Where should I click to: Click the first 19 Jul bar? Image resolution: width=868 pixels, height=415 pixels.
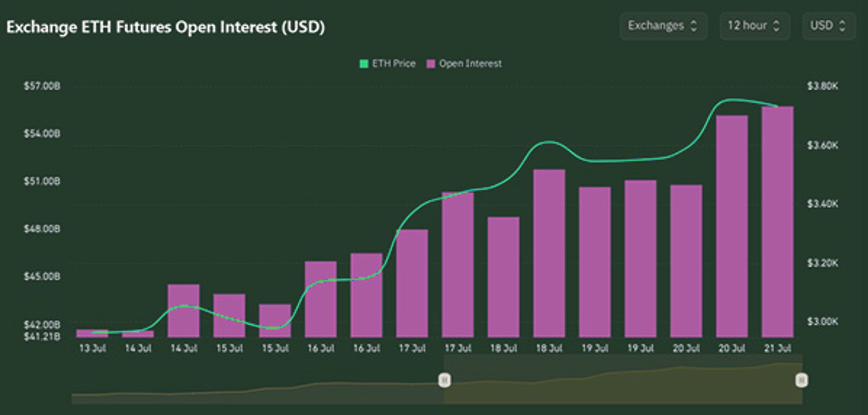tap(595, 262)
